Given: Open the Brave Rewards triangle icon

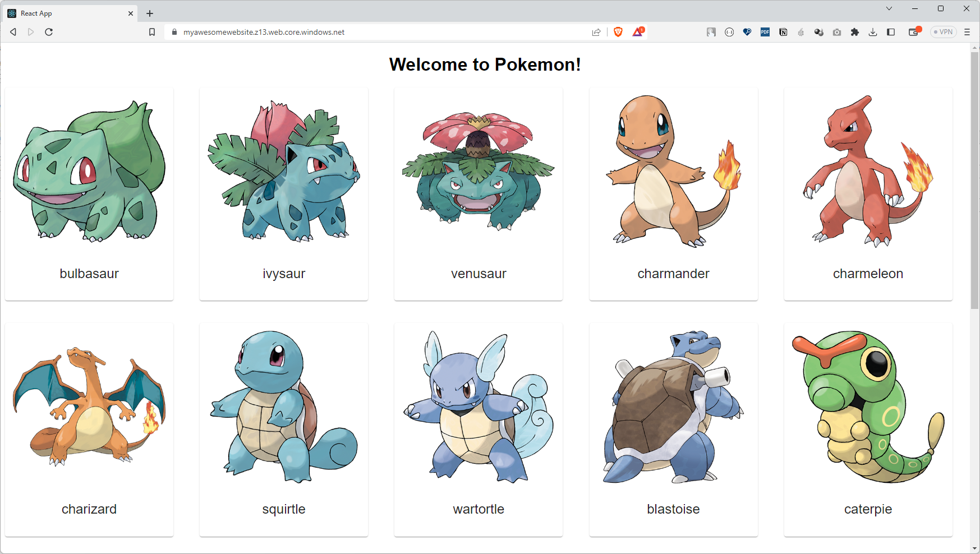Looking at the screenshot, I should tap(638, 32).
